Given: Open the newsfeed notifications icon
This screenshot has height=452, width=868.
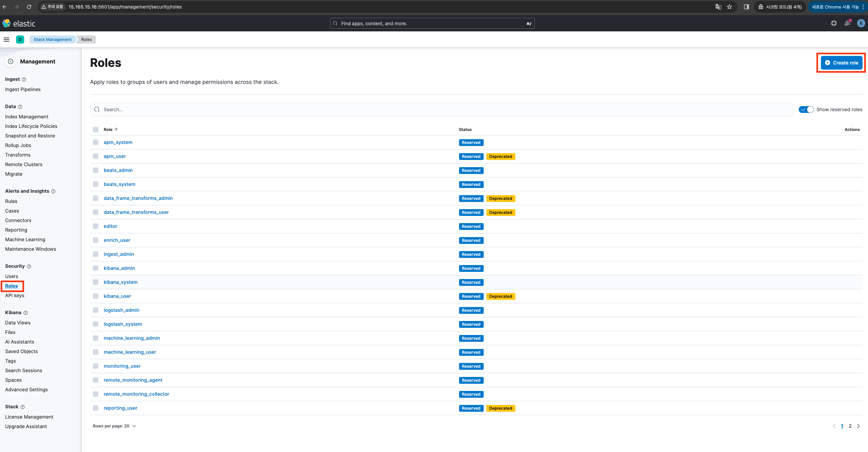Looking at the screenshot, I should tap(848, 23).
